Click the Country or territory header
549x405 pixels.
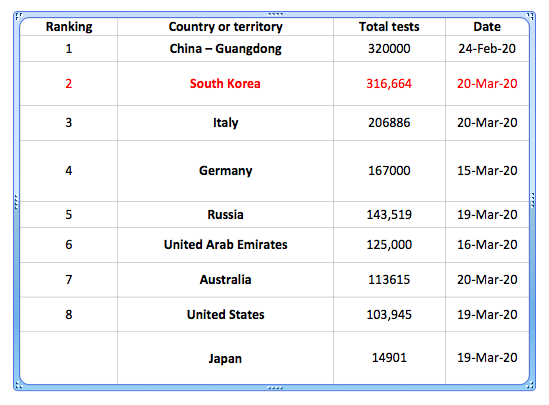click(225, 27)
